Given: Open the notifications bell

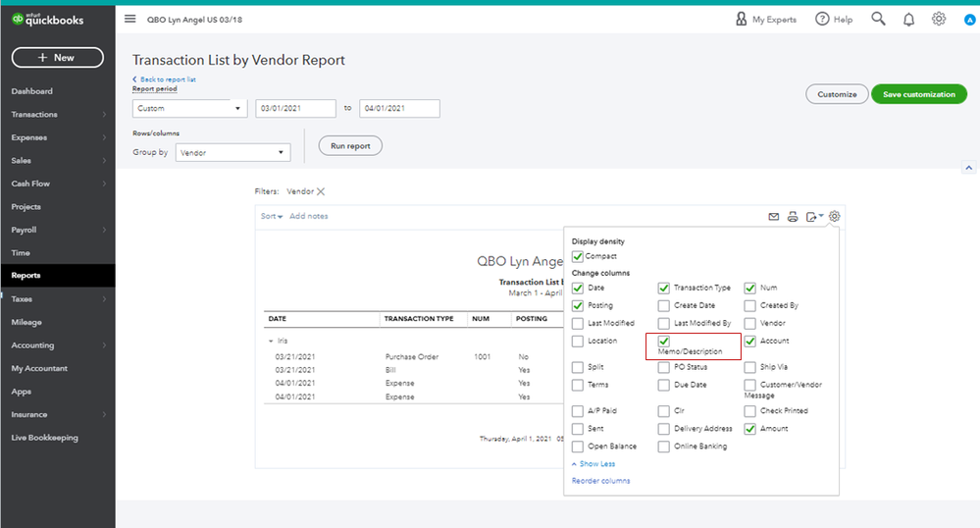Looking at the screenshot, I should point(908,20).
